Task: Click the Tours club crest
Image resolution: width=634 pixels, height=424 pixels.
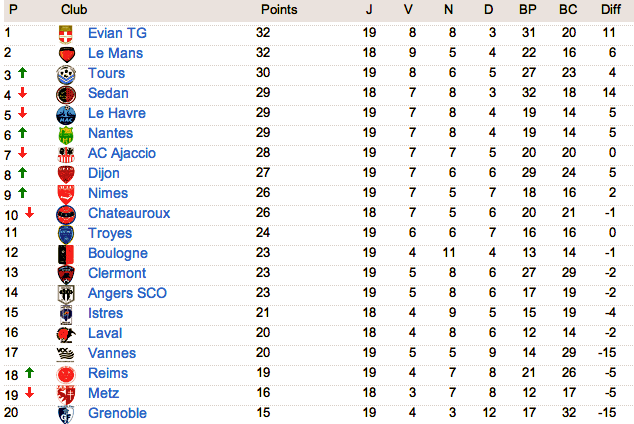Action: click(x=66, y=74)
